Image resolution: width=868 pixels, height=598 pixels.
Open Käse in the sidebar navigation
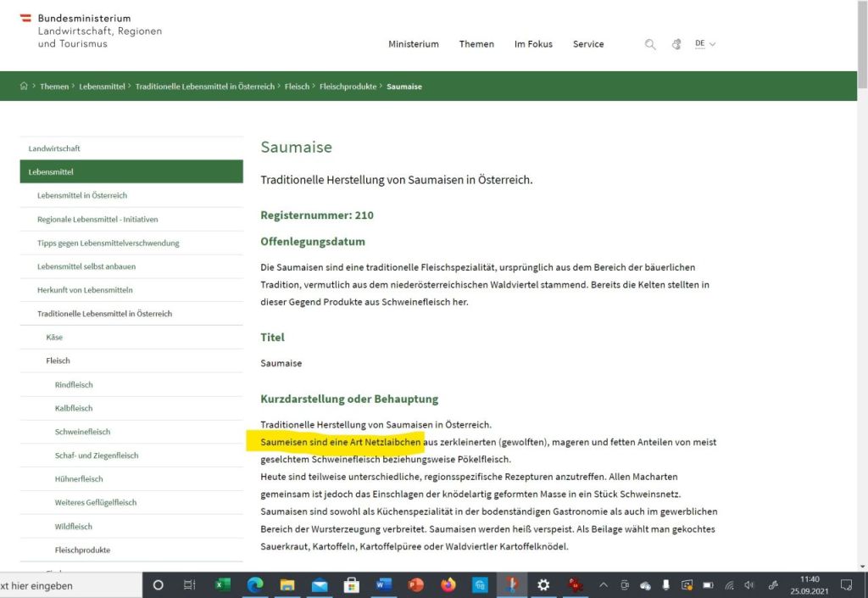pyautogui.click(x=54, y=338)
